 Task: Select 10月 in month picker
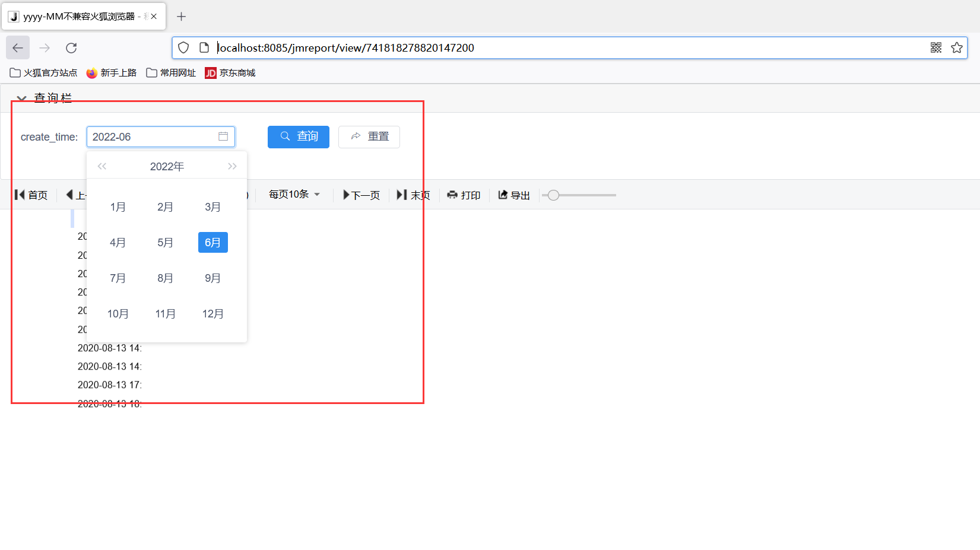pos(118,314)
